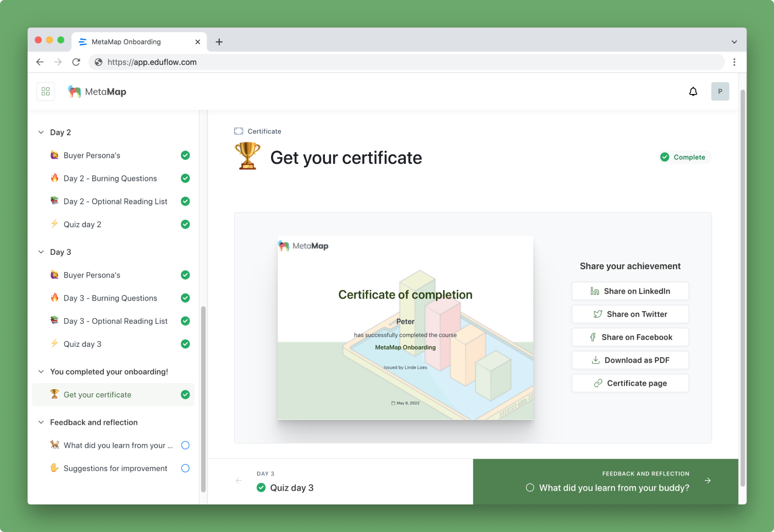Open the browser three-dot menu
774x532 pixels.
coord(734,62)
